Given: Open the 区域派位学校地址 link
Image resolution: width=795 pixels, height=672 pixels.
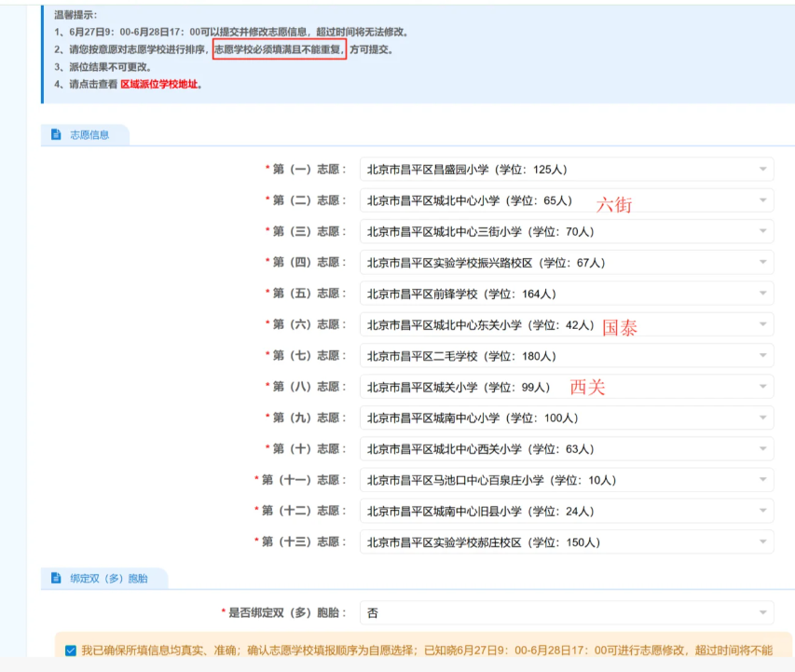Looking at the screenshot, I should (158, 84).
